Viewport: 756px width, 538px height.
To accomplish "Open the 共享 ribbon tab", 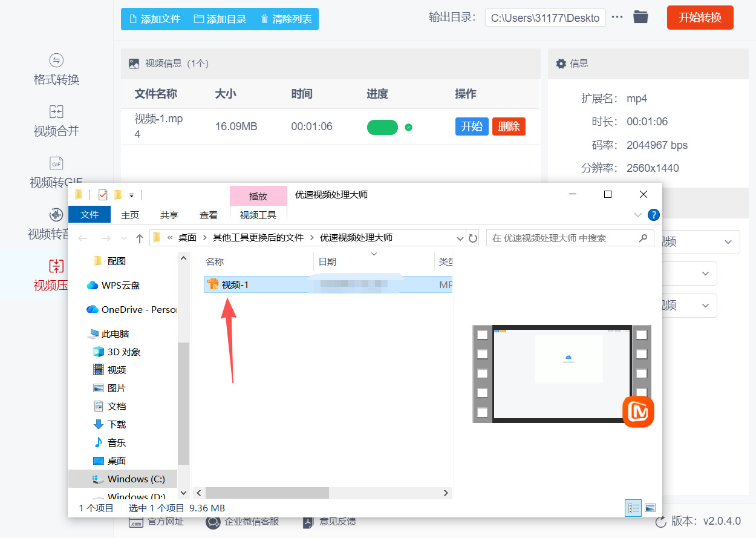I will point(169,215).
